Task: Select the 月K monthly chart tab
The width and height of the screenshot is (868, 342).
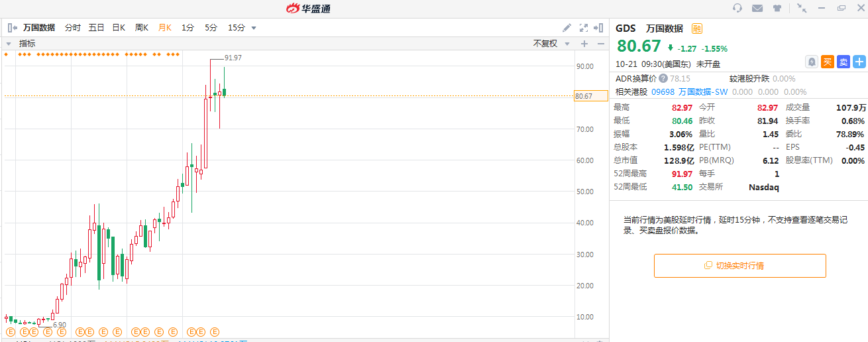Action: click(x=164, y=28)
